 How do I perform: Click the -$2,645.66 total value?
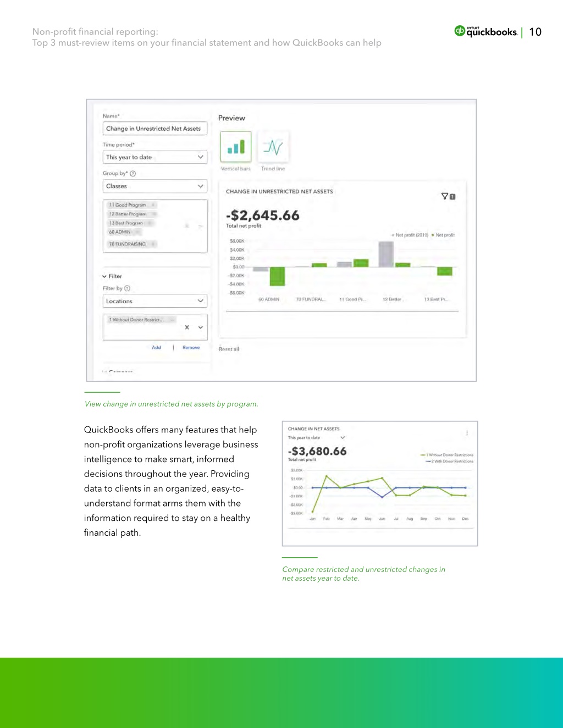click(263, 215)
